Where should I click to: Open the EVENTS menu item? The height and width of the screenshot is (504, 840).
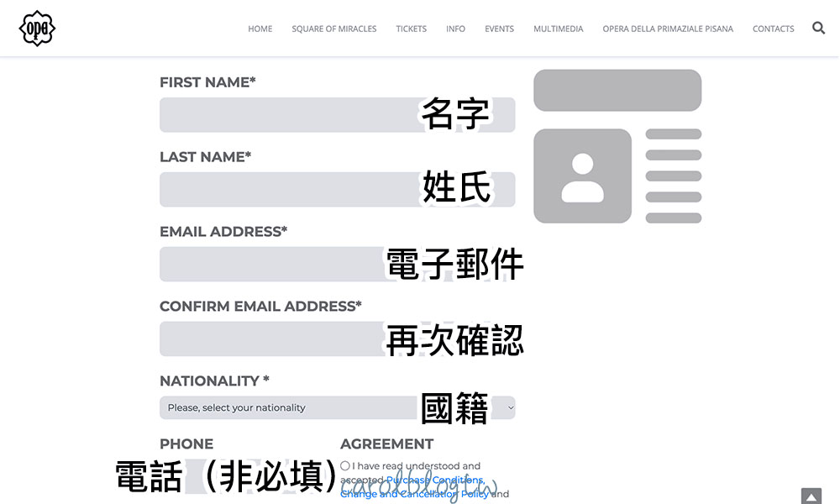coord(499,29)
